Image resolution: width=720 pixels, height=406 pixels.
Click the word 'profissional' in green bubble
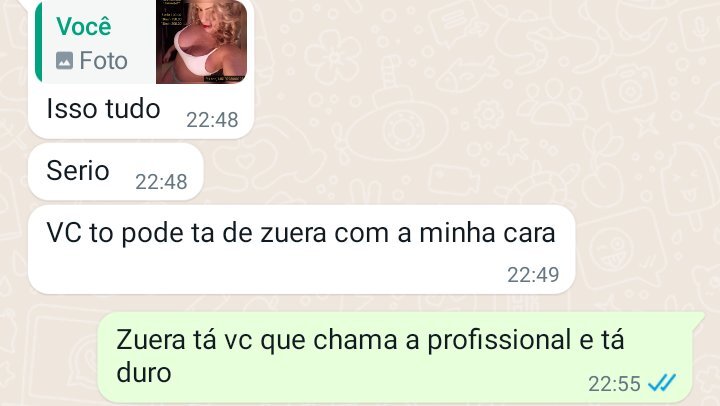[500, 341]
